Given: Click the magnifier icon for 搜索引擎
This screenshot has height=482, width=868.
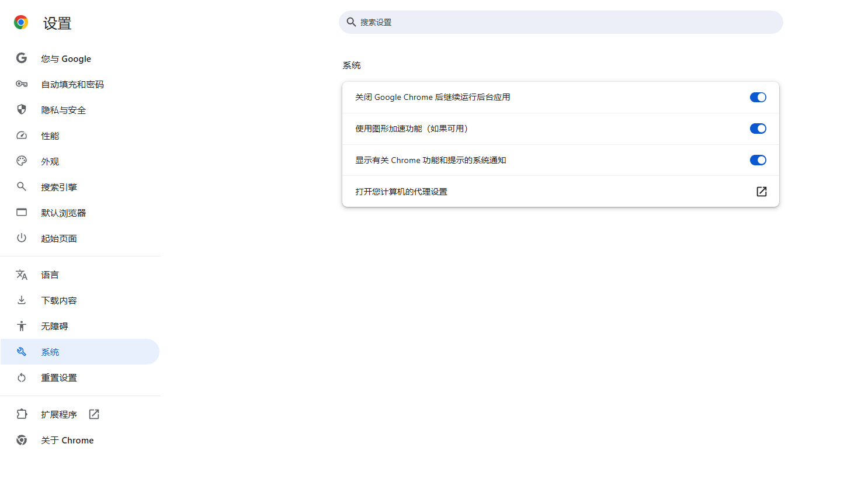Looking at the screenshot, I should click(22, 186).
